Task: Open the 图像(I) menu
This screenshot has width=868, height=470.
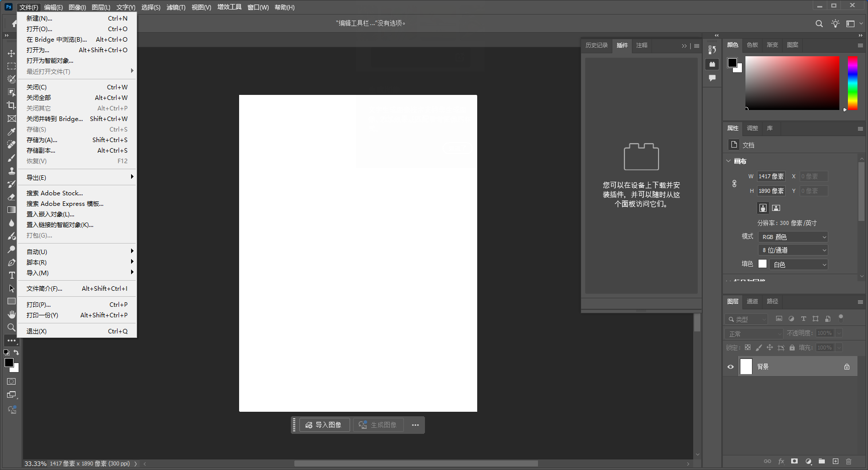Action: coord(76,7)
